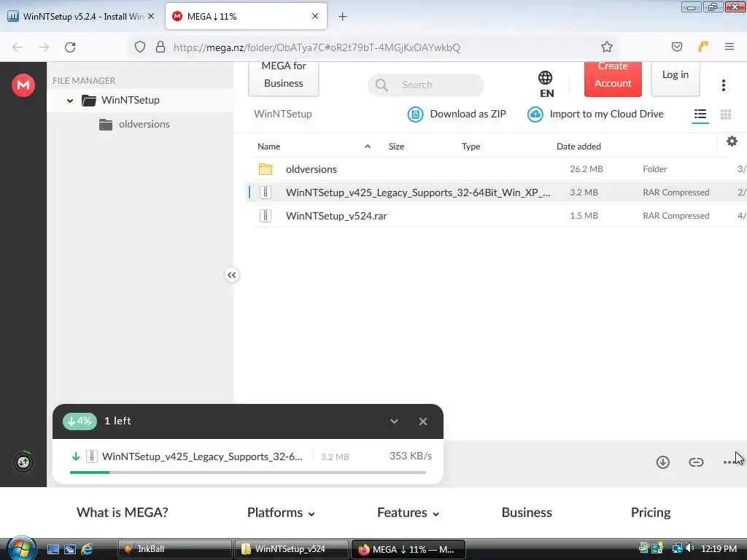Bookmark this page with the star icon
Viewport: 747px width, 560px height.
(x=606, y=47)
